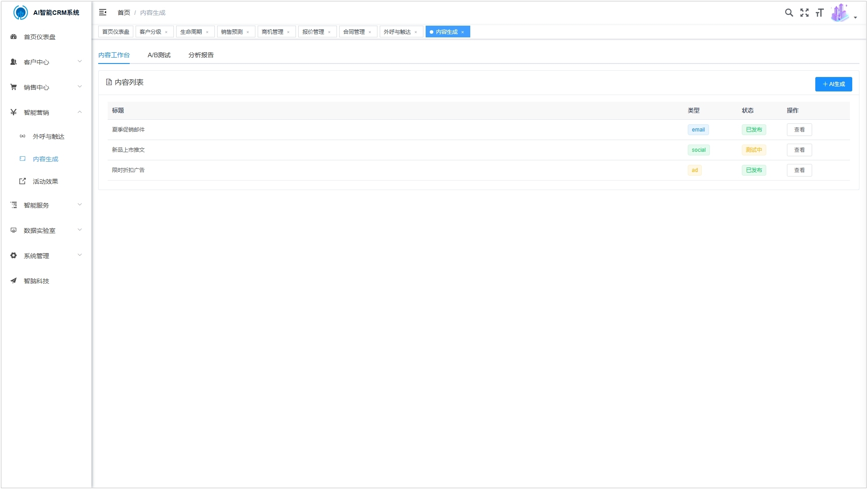Close the 客户分级 tab
Screen dimensions: 868x490
point(166,32)
